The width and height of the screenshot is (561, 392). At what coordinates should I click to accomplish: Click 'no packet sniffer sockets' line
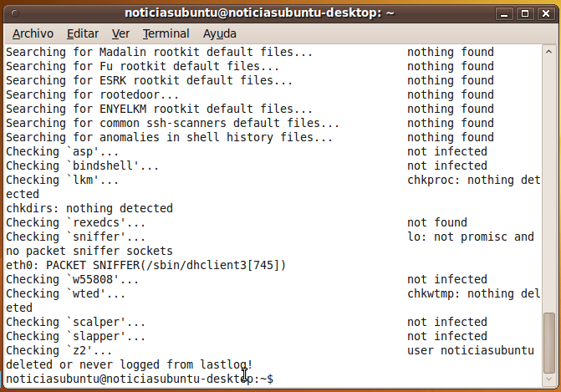pyautogui.click(x=89, y=251)
